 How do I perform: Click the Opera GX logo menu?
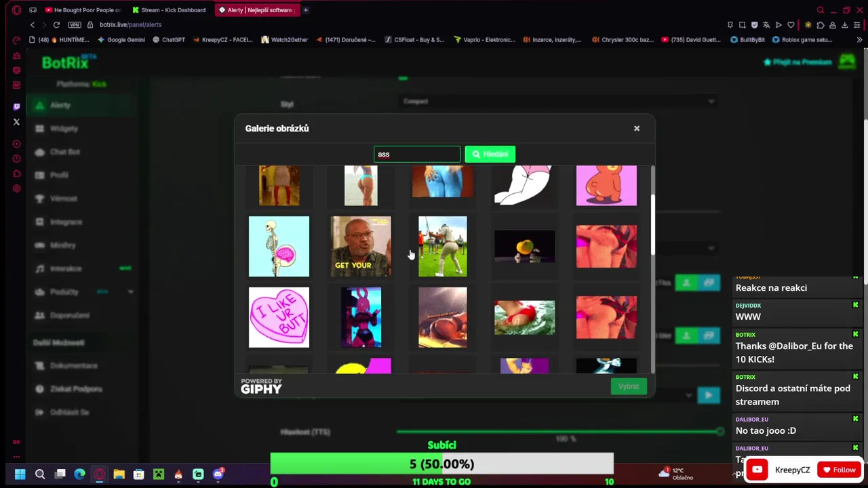click(16, 10)
